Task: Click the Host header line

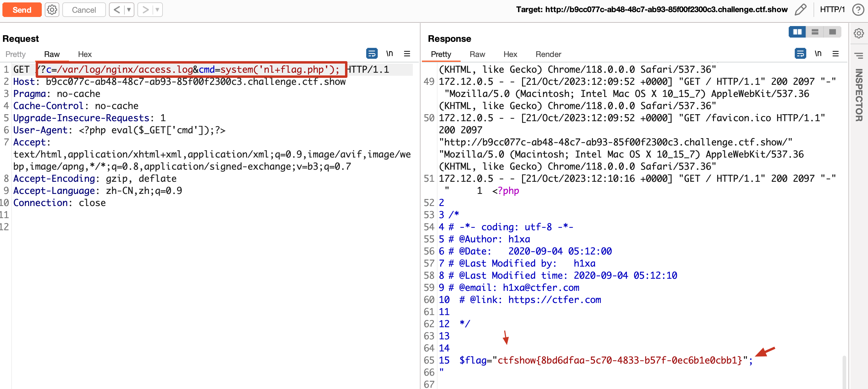Action: coord(179,81)
